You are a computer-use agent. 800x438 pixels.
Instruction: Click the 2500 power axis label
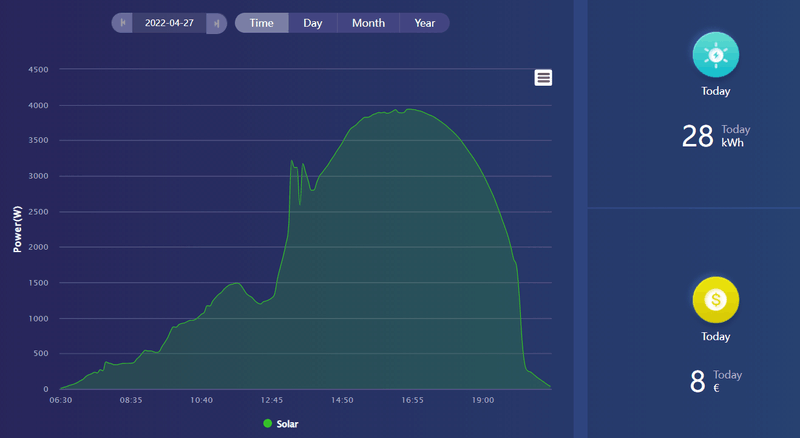(x=38, y=212)
